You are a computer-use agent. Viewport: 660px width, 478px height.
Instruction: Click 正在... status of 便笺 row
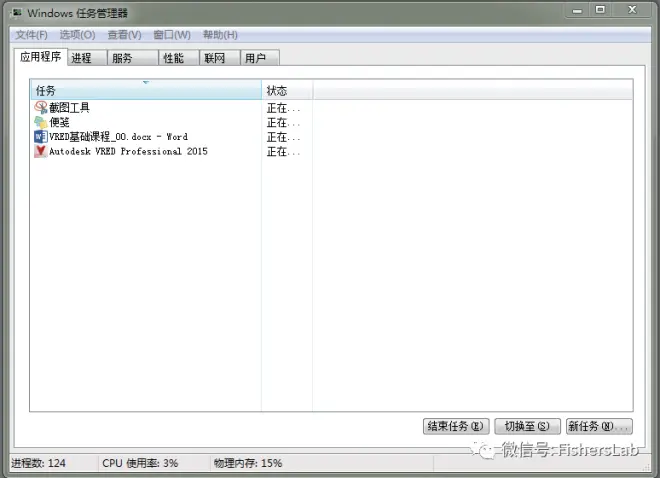point(283,123)
